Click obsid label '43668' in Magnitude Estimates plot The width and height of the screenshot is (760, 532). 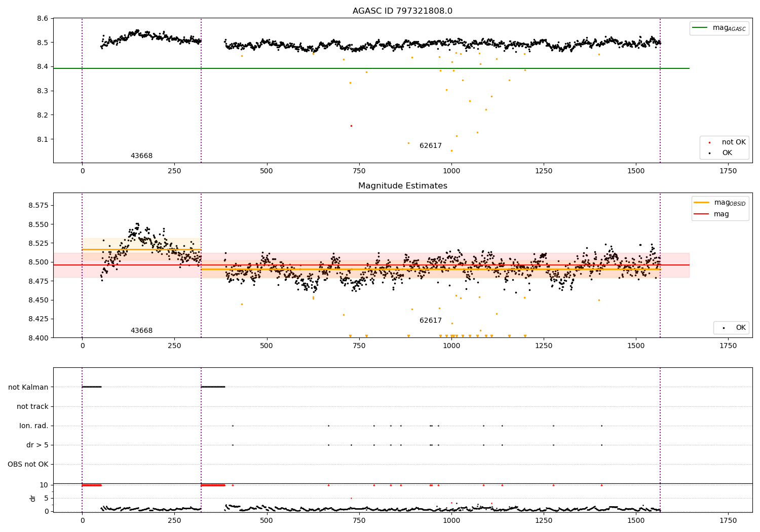141,331
